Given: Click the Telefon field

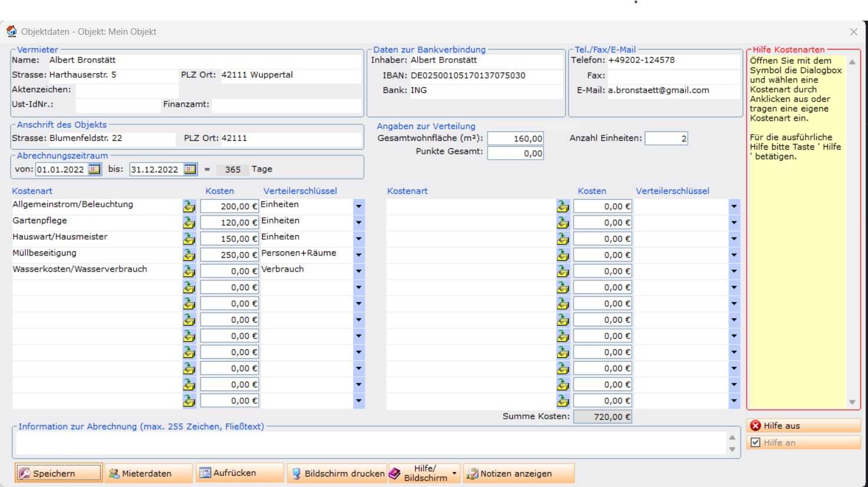Looking at the screenshot, I should (x=673, y=60).
